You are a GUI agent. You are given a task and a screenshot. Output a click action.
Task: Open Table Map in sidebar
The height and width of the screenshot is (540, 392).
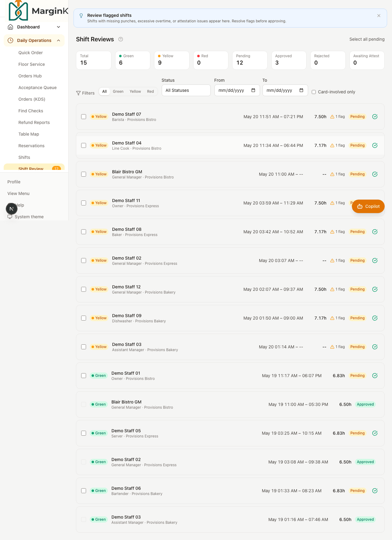point(29,134)
